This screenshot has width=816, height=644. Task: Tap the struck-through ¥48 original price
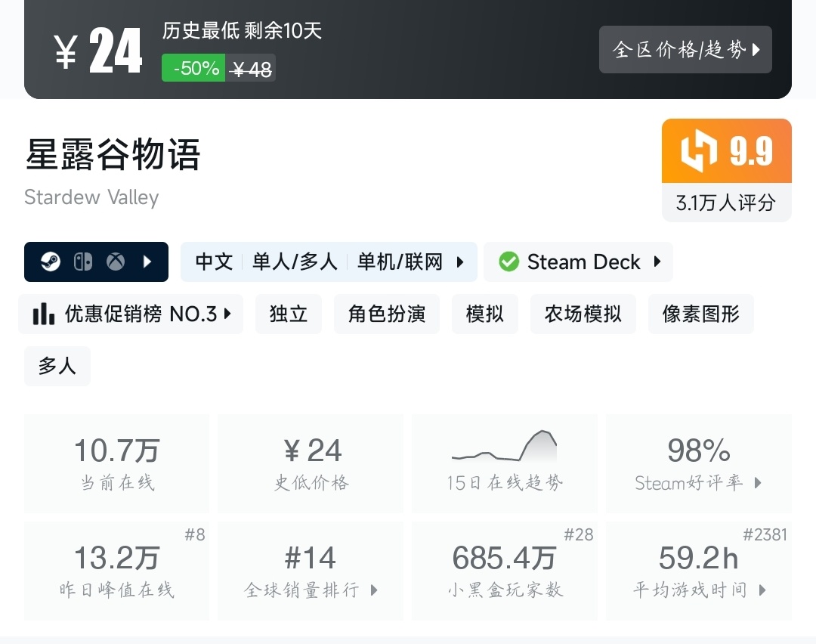[x=252, y=69]
